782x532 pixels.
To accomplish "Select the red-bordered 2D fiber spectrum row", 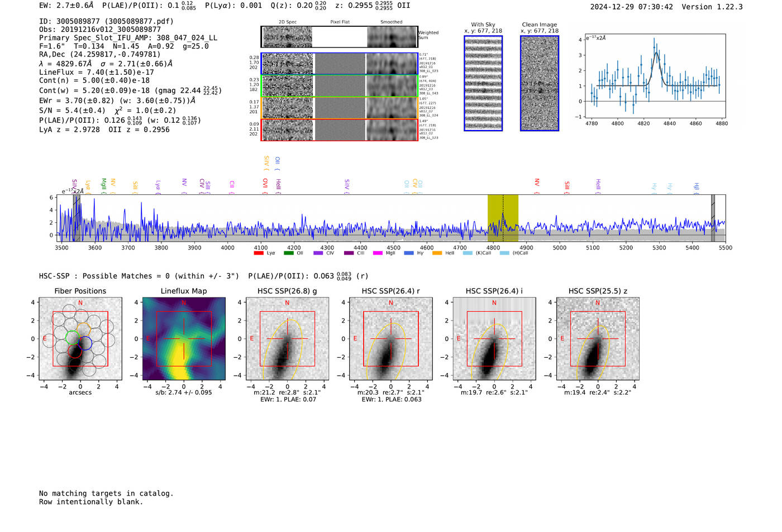I will [340, 130].
